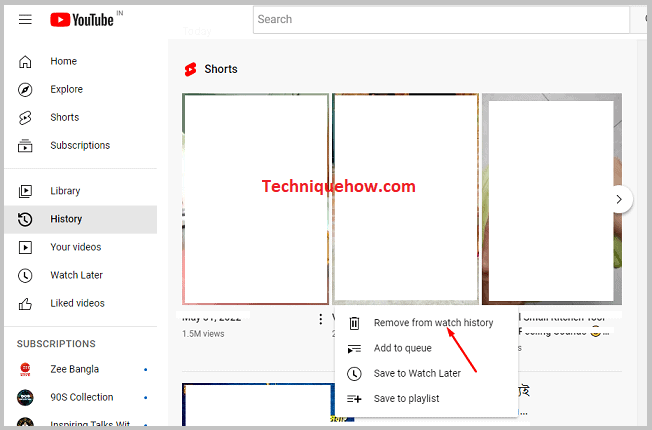Click the Watch Later clock icon in sidebar
The width and height of the screenshot is (652, 430).
tap(25, 275)
